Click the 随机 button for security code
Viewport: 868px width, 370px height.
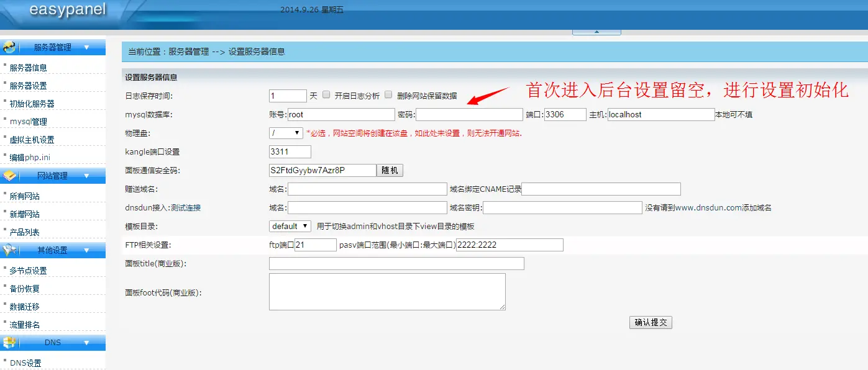(390, 170)
